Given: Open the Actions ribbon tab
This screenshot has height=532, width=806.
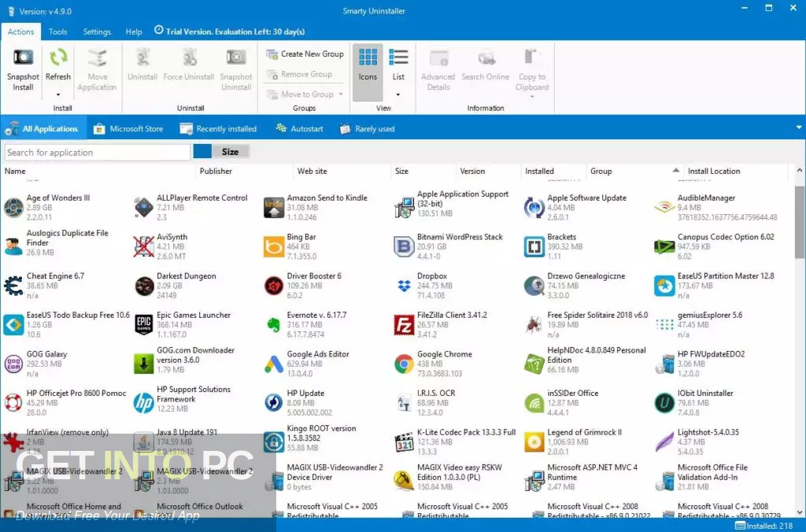Looking at the screenshot, I should (21, 31).
